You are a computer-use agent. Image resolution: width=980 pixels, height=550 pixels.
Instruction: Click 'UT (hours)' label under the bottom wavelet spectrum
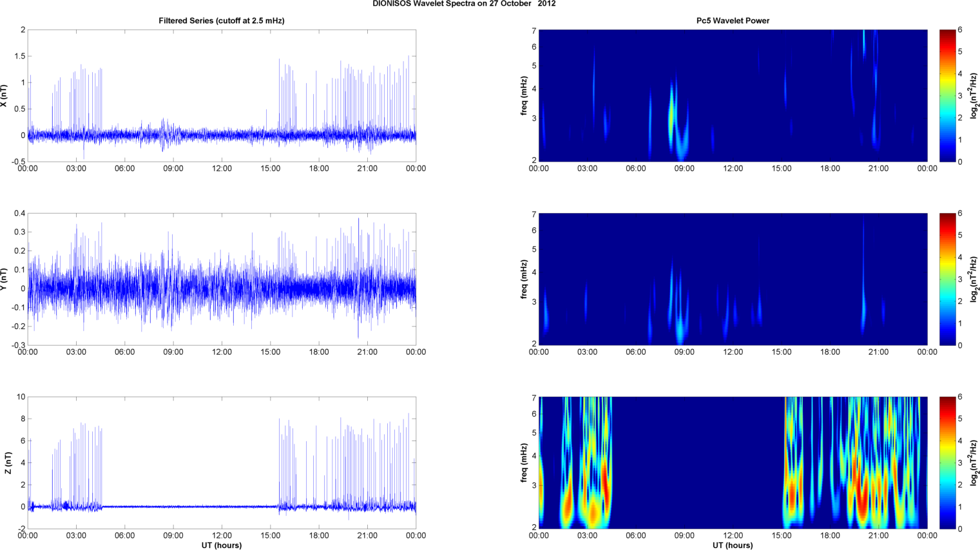point(733,545)
